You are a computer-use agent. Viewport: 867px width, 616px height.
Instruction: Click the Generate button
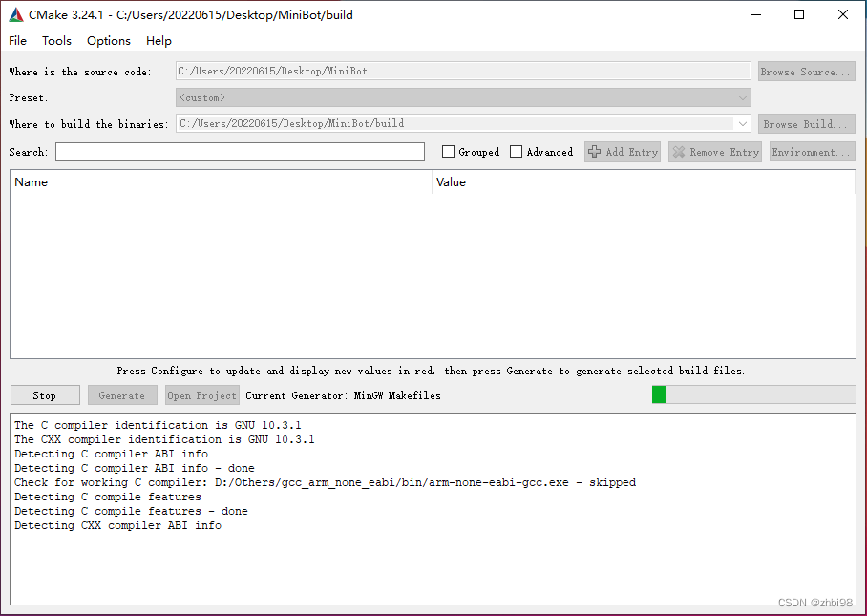point(123,395)
